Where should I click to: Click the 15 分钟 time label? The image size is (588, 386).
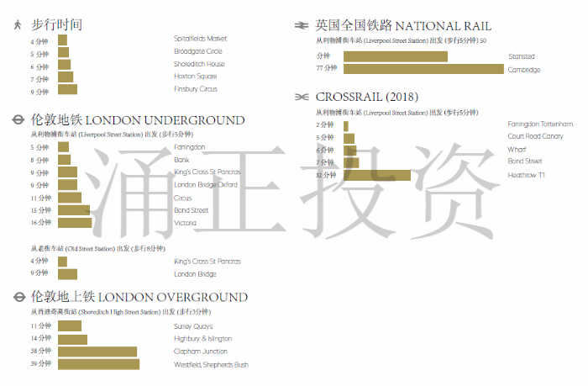[41, 210]
